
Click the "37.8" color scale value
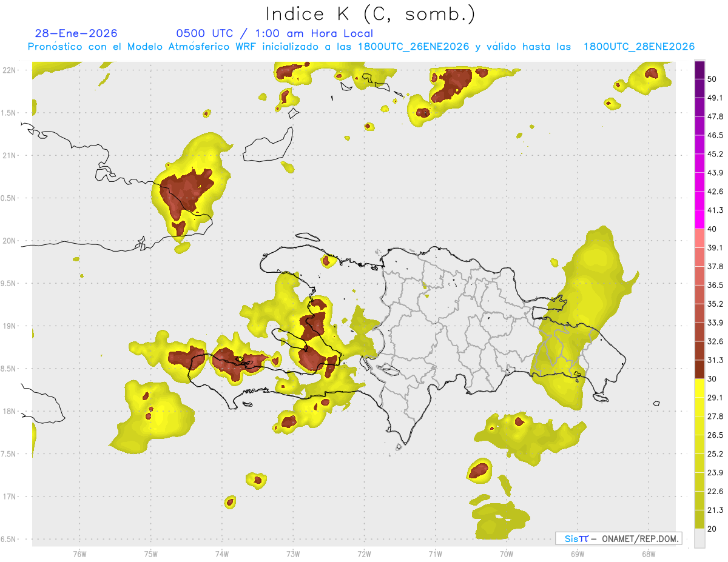pyautogui.click(x=715, y=267)
